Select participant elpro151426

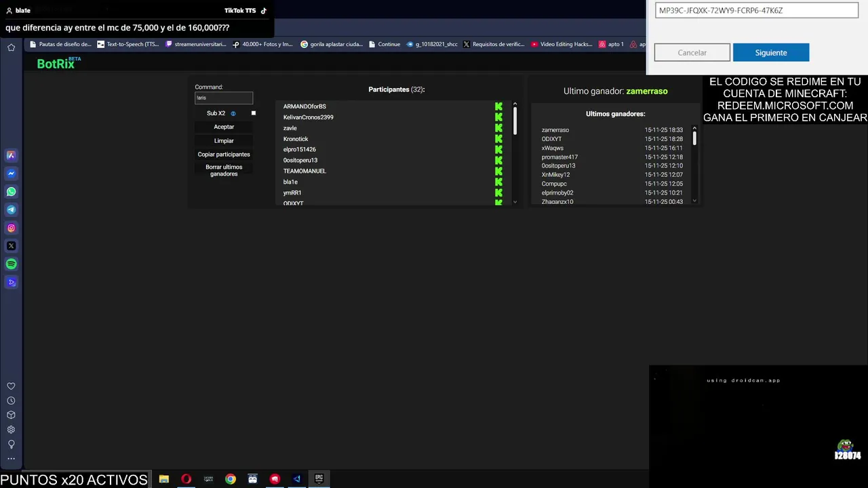click(x=299, y=150)
